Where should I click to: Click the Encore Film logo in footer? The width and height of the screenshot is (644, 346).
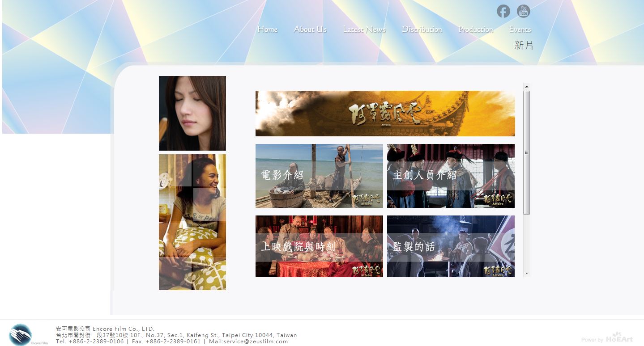click(21, 335)
